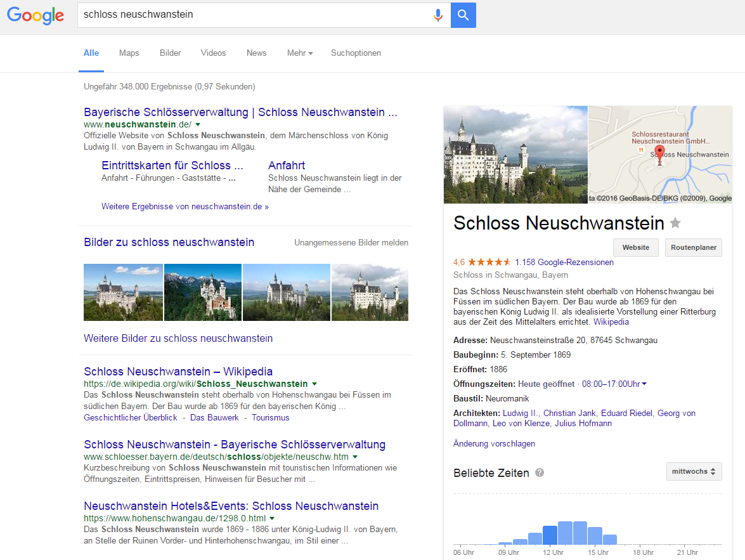The image size is (745, 560).
Task: Click result count Ungefähr 348.000 Ergebnisse
Action: (170, 86)
